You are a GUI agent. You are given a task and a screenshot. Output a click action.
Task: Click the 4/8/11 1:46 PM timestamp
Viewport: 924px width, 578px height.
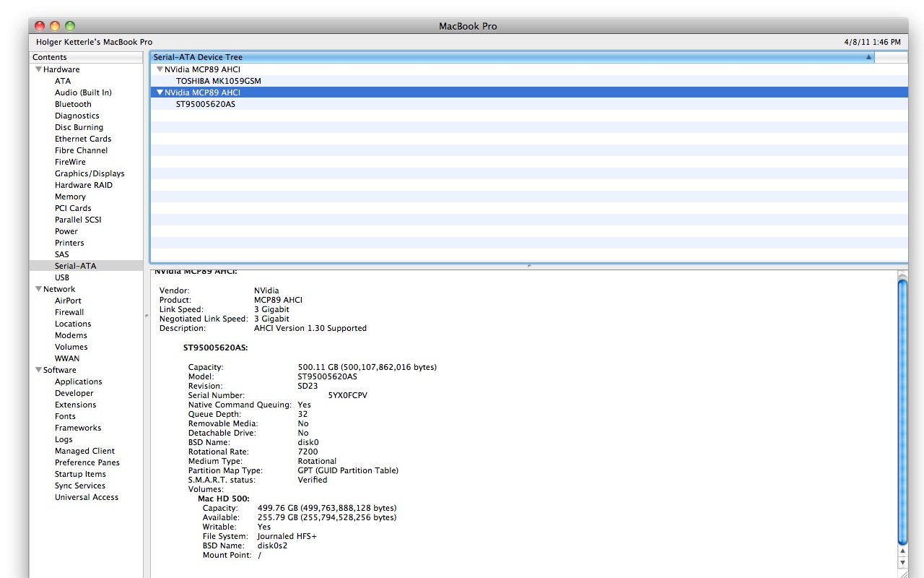tap(872, 42)
